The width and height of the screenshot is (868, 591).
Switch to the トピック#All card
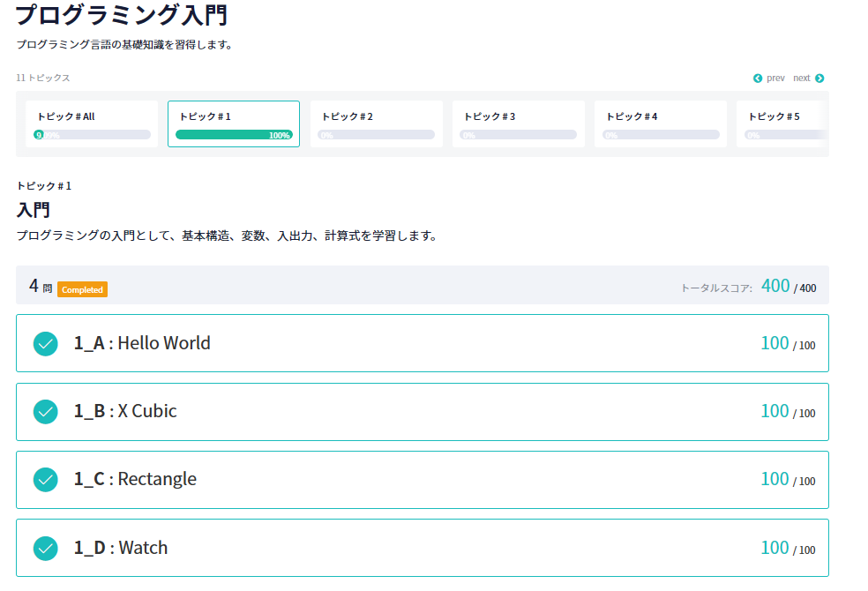pyautogui.click(x=92, y=123)
